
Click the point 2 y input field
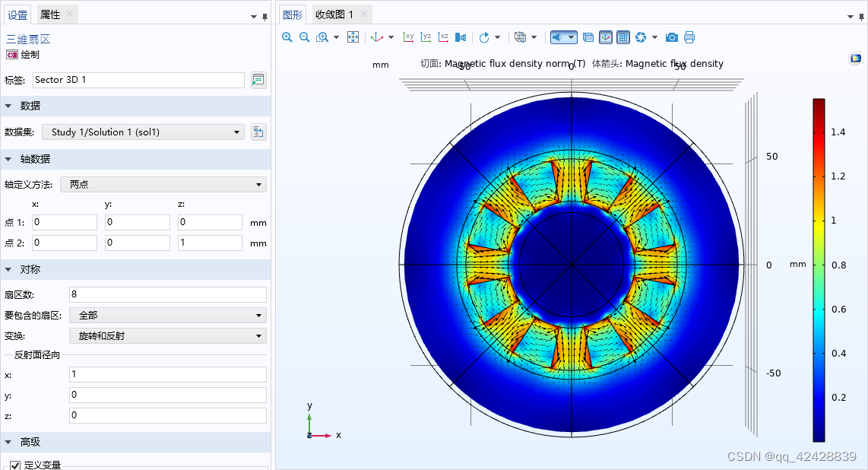coord(138,243)
